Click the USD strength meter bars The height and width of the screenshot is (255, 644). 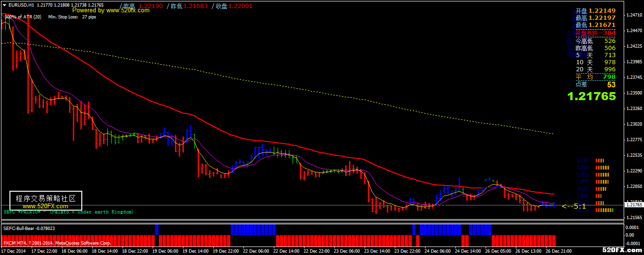[x=603, y=174]
